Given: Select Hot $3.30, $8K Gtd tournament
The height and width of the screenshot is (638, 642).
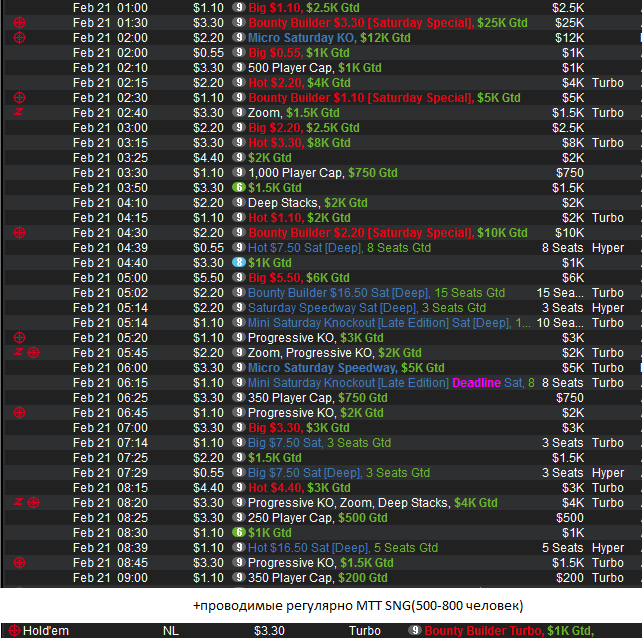Looking at the screenshot, I should tap(299, 143).
